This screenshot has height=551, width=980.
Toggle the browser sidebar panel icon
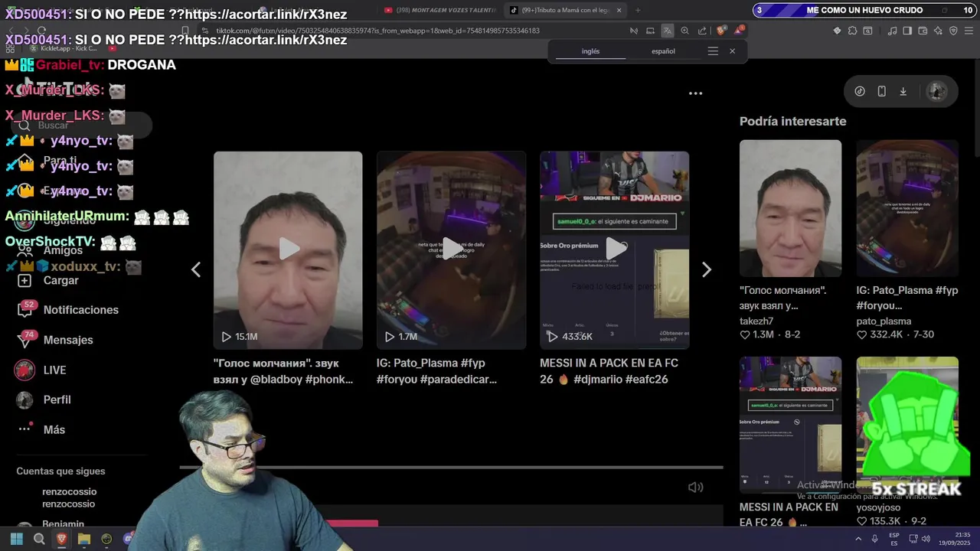pyautogui.click(x=907, y=31)
